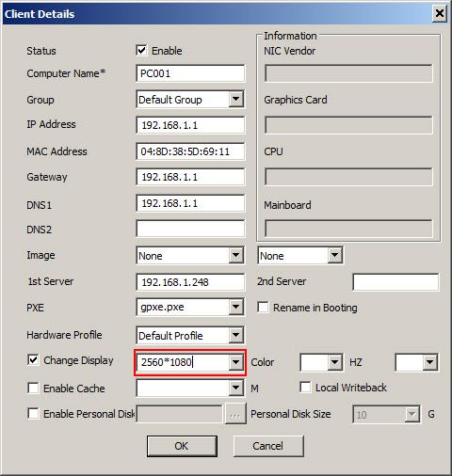Click the Cancel button
Image resolution: width=452 pixels, height=476 pixels.
[x=268, y=446]
